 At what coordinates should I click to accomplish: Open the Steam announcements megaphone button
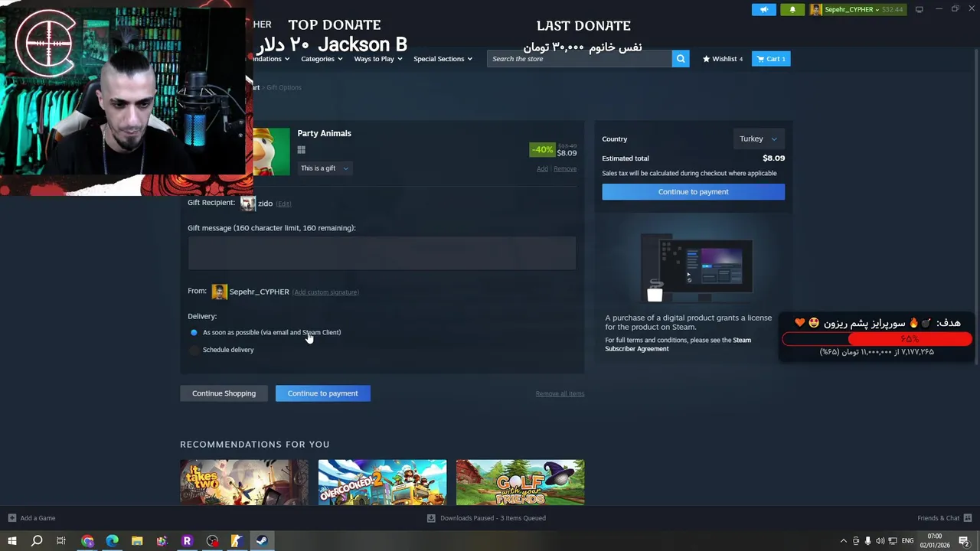click(763, 9)
